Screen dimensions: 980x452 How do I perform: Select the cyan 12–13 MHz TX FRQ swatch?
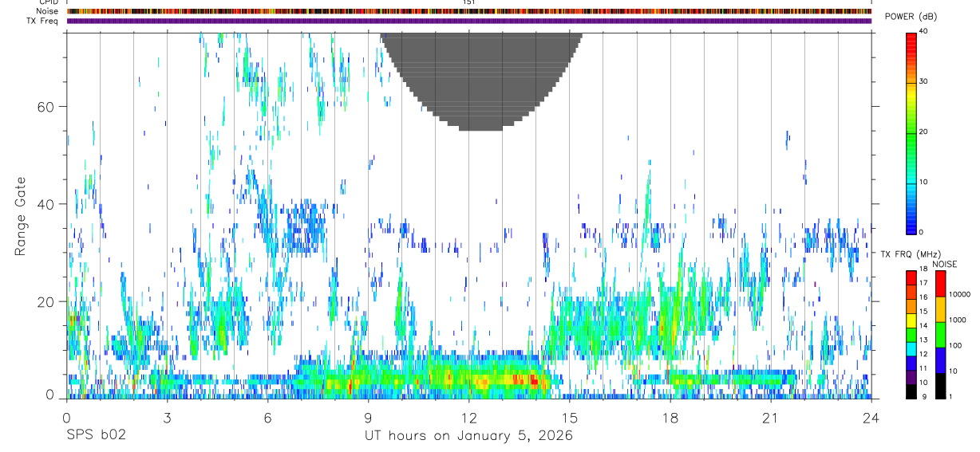[x=911, y=349]
